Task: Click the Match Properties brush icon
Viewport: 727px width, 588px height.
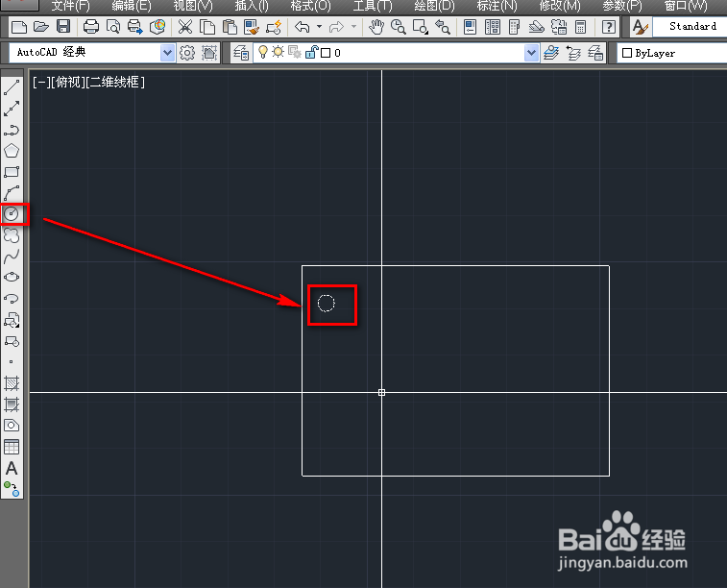Action: coord(252,27)
